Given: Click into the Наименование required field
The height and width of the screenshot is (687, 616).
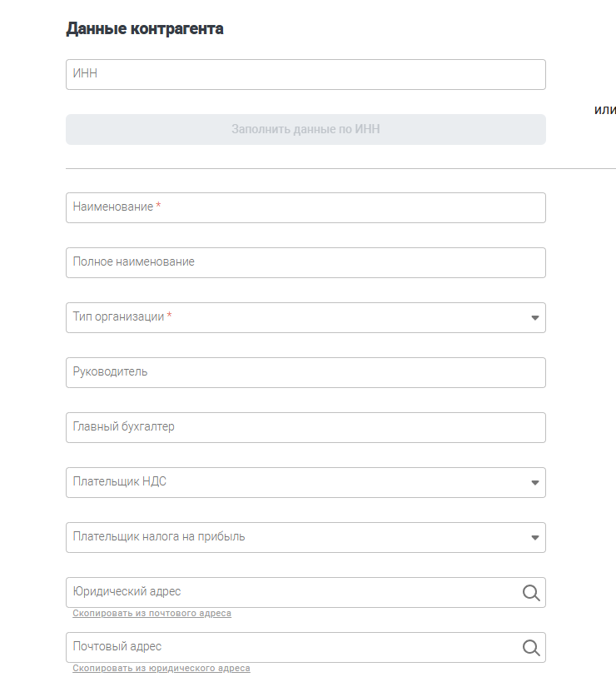Looking at the screenshot, I should (305, 208).
